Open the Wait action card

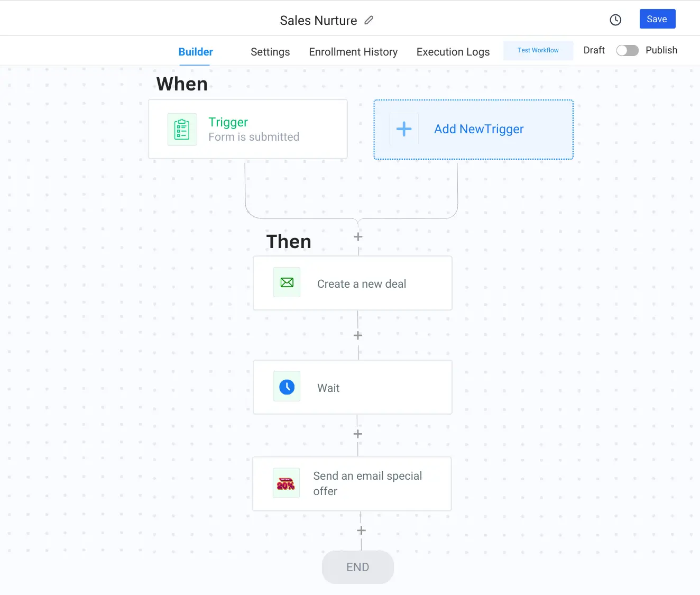point(353,388)
